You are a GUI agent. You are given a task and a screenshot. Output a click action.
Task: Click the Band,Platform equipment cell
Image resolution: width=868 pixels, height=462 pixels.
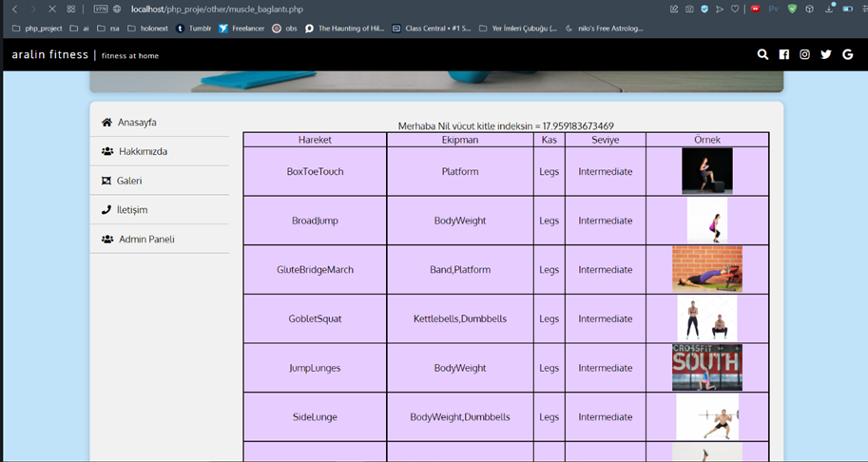click(x=460, y=270)
